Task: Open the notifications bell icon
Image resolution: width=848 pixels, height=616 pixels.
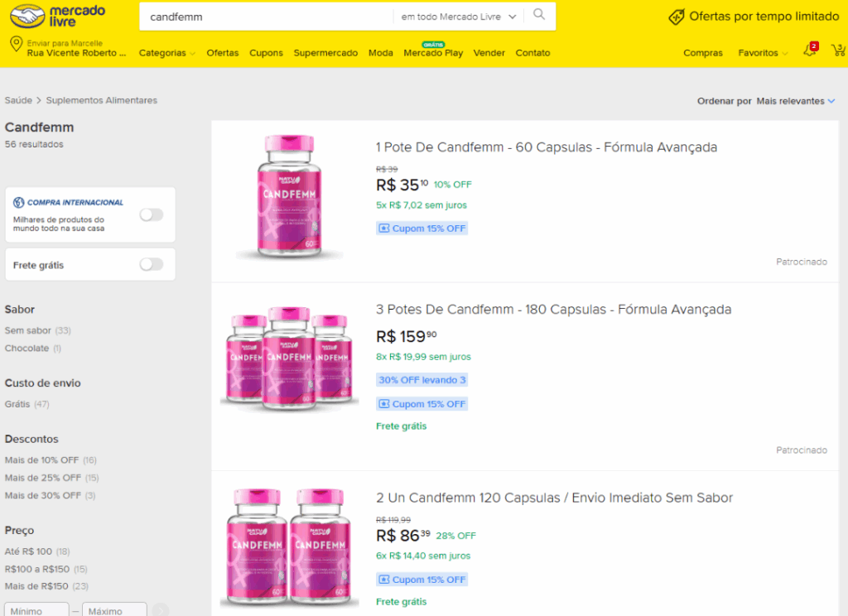Action: (810, 50)
